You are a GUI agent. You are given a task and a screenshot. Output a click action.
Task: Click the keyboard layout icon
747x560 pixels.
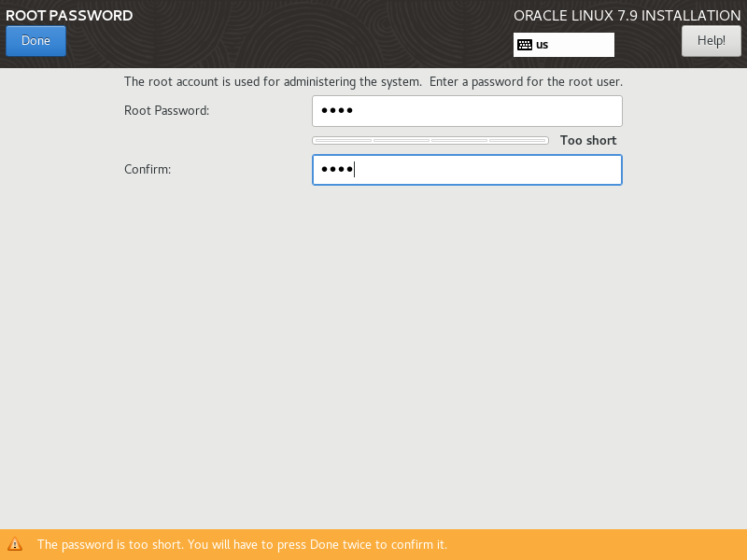(x=525, y=45)
